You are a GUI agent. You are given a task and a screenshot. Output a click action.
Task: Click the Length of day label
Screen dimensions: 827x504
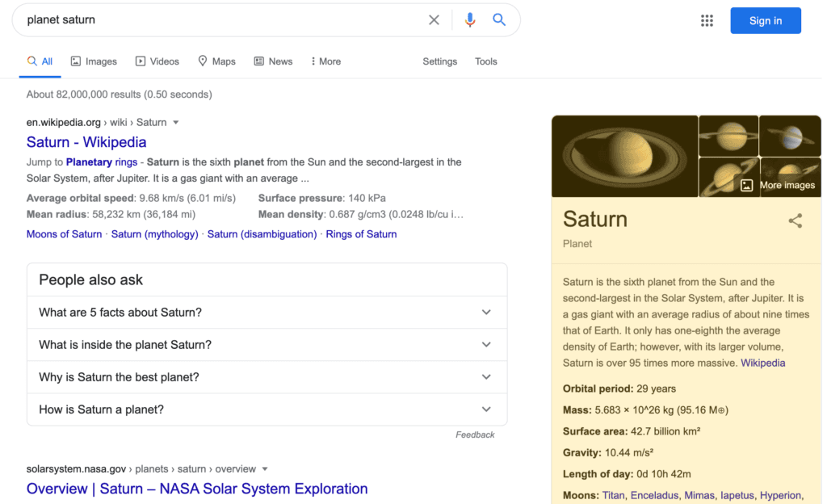[597, 474]
